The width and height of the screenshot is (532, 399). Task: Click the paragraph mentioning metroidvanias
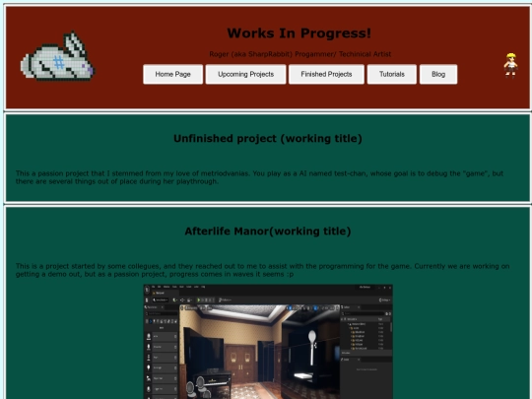[x=259, y=177]
